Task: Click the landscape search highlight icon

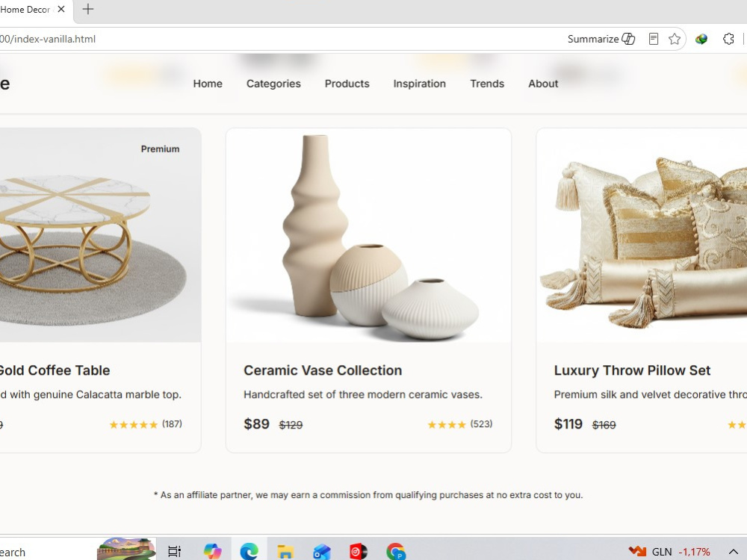Action: pyautogui.click(x=126, y=549)
